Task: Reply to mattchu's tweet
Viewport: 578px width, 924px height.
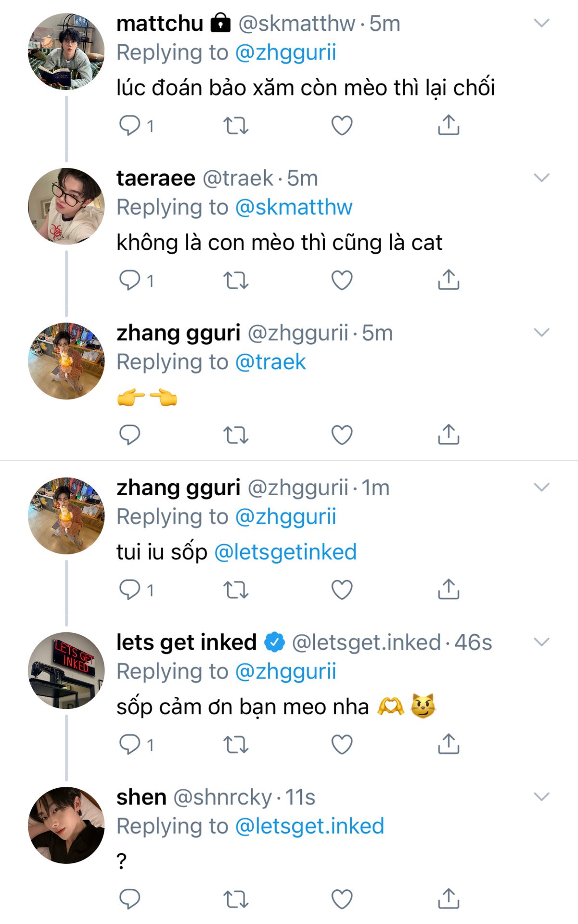Action: [x=129, y=126]
